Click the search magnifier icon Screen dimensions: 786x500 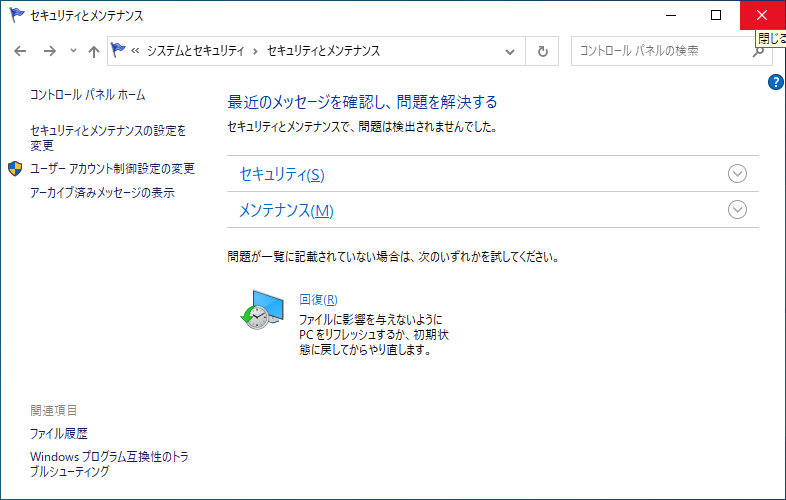[x=758, y=51]
